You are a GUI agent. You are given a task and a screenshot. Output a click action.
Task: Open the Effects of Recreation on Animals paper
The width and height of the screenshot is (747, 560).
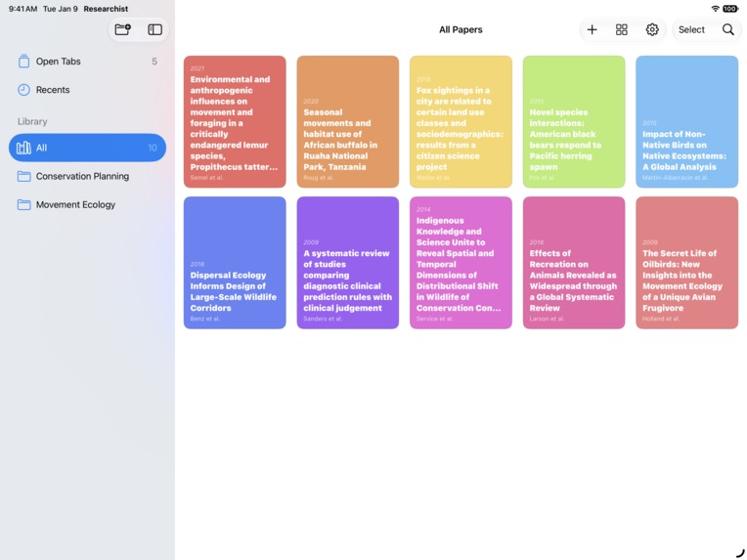[574, 263]
